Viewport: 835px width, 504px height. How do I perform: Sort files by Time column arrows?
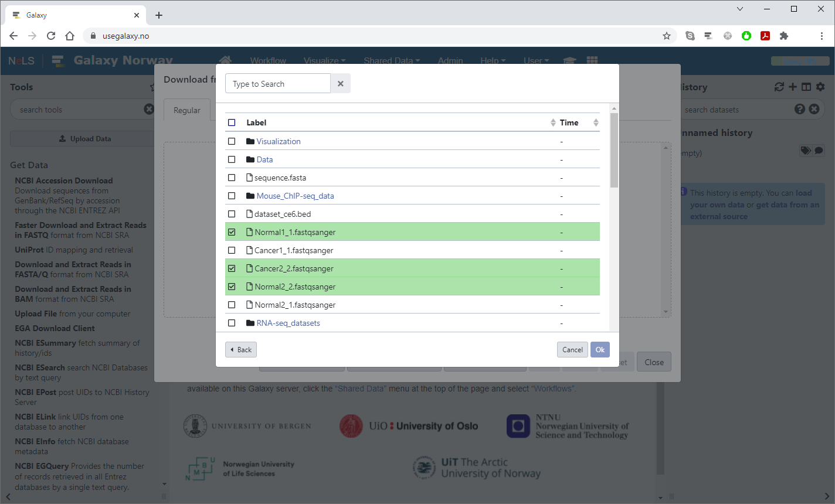point(596,122)
